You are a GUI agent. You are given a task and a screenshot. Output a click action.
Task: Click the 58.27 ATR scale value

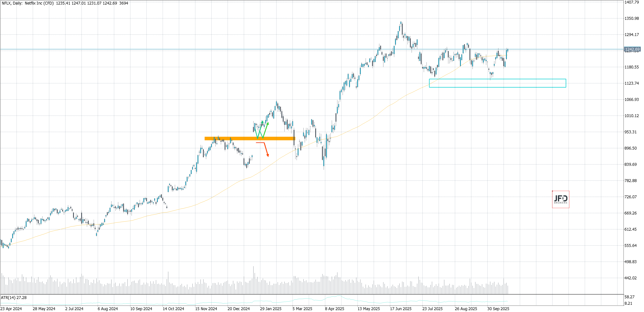629,297
